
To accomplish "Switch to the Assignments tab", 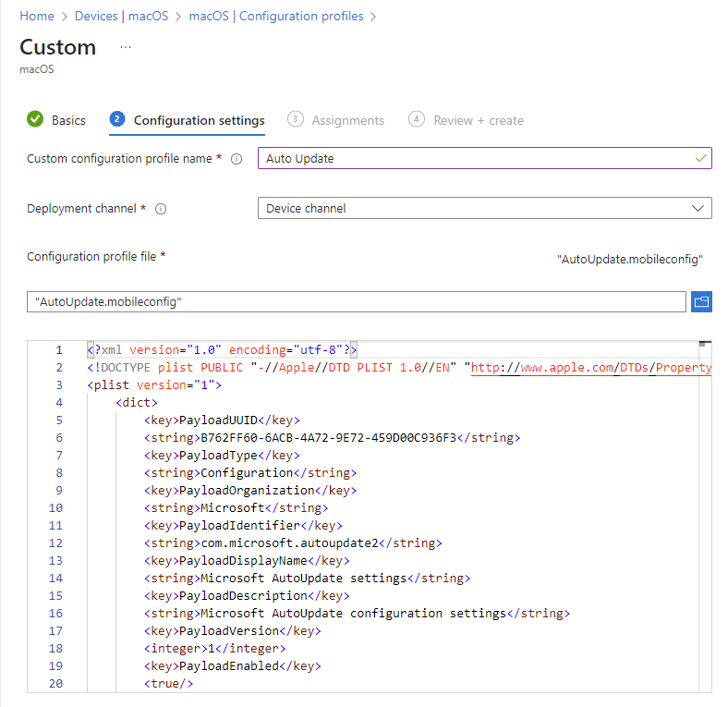I will coord(347,120).
